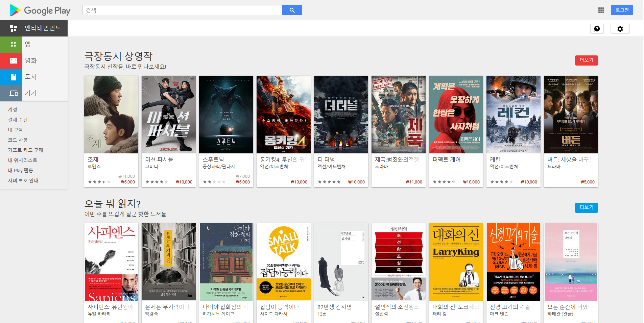Open the 내 구독 link
Image resolution: width=644 pixels, height=323 pixels.
16,130
